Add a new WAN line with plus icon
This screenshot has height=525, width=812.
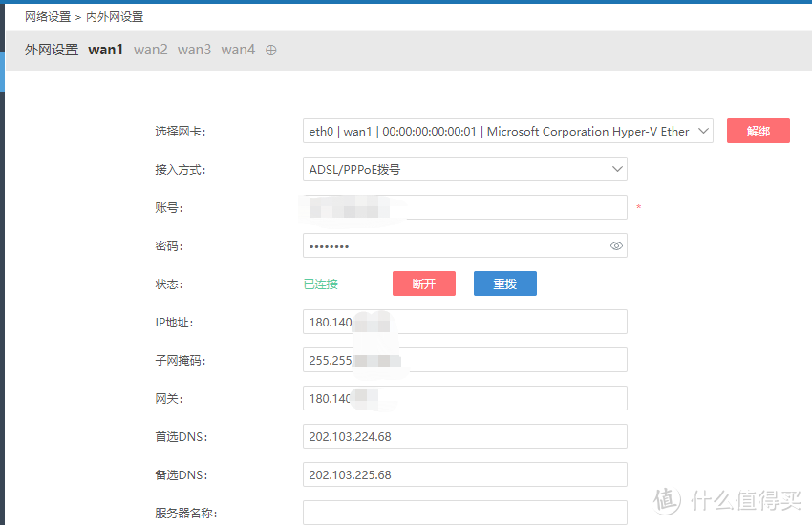click(271, 51)
